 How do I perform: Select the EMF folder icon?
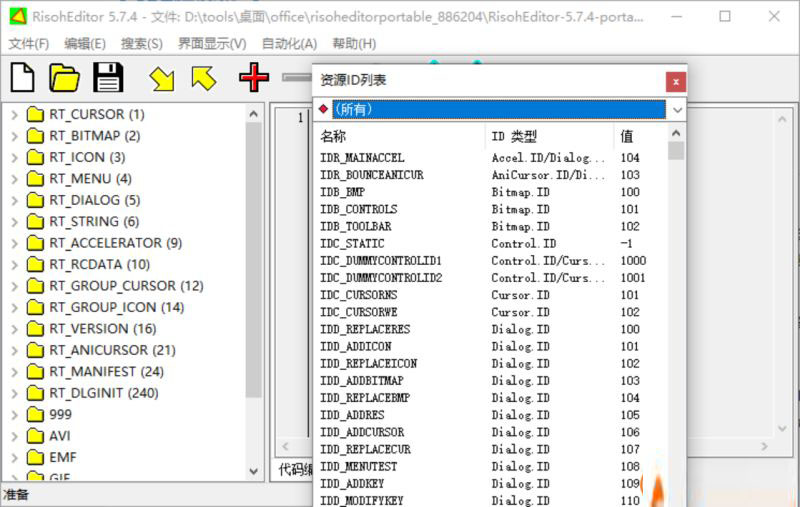(x=35, y=457)
